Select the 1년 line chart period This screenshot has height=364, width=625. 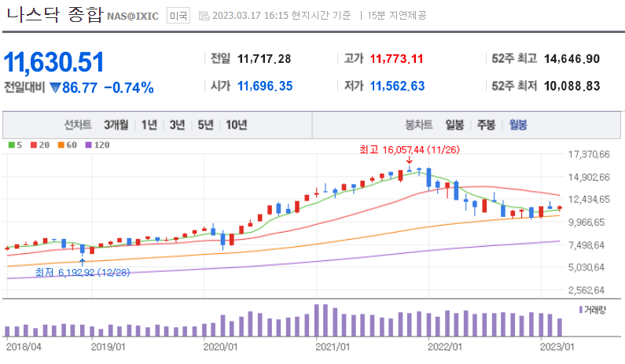[149, 125]
